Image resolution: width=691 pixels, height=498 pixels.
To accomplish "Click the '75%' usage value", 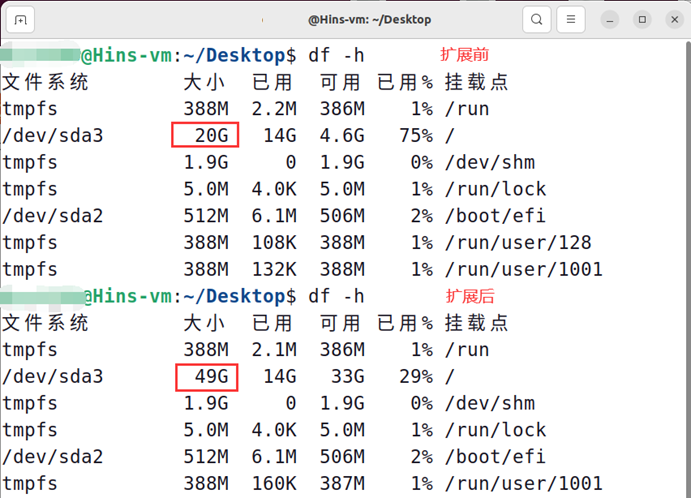I will (416, 135).
